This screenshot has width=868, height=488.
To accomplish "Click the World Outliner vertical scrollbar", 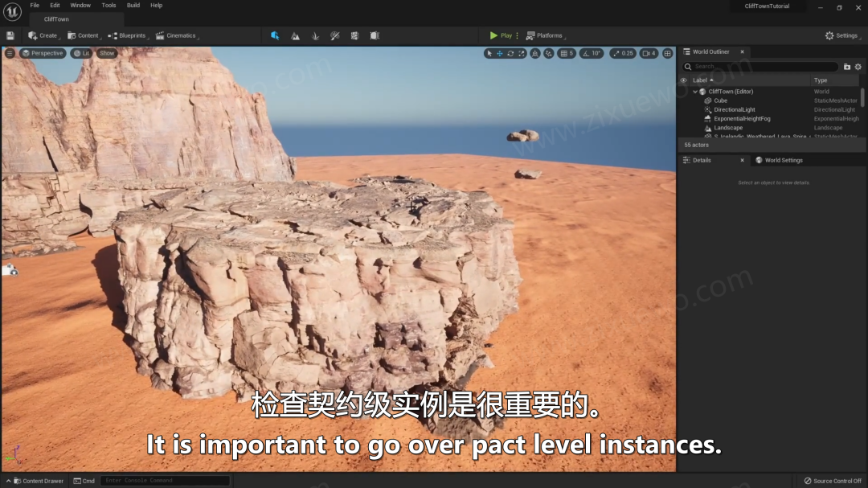I will [x=862, y=97].
